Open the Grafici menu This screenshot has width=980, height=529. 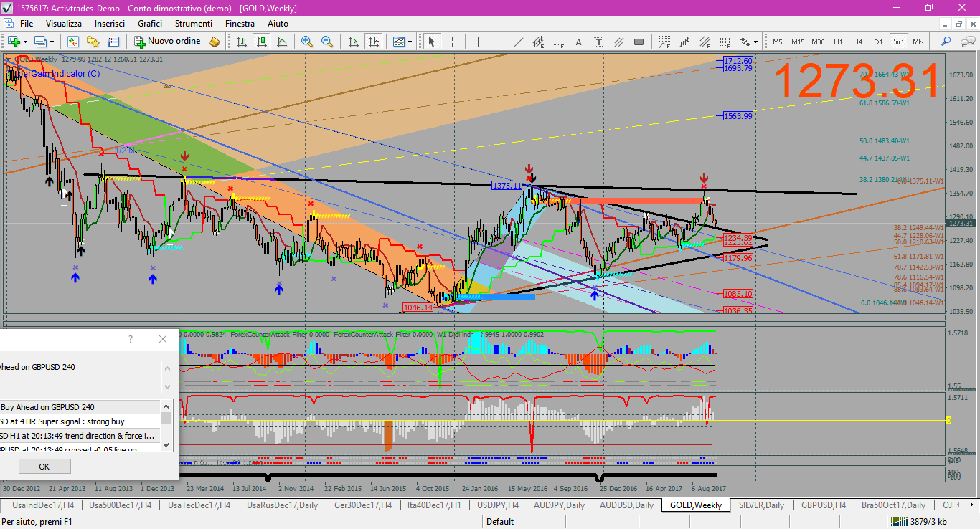point(150,24)
